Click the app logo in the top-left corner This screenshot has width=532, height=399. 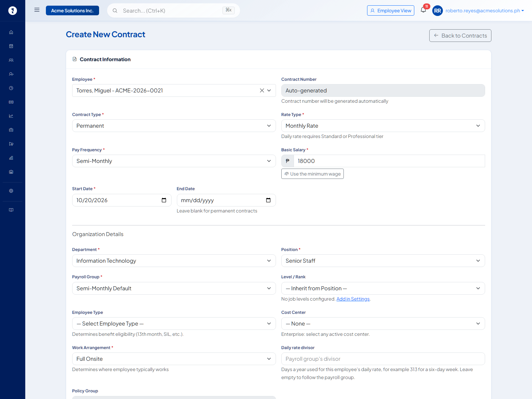click(13, 11)
